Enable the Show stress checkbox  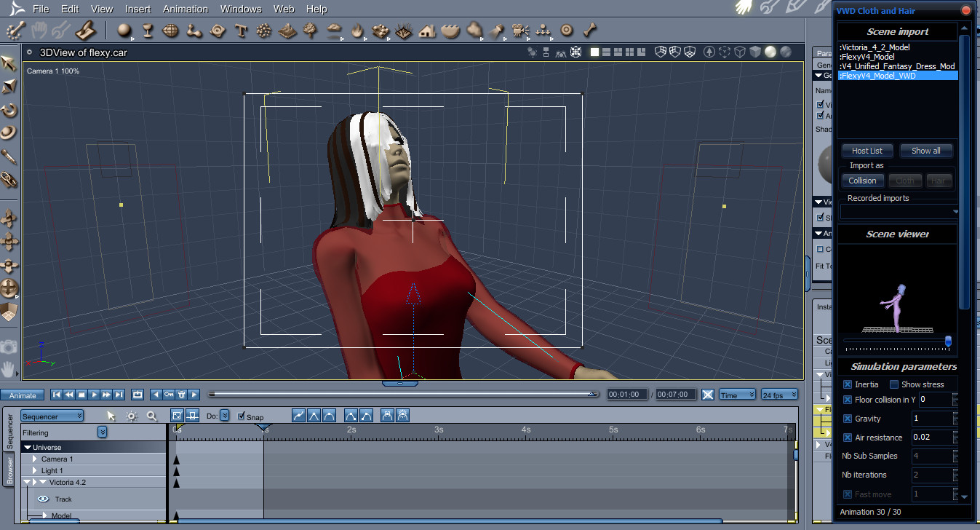[x=894, y=384]
